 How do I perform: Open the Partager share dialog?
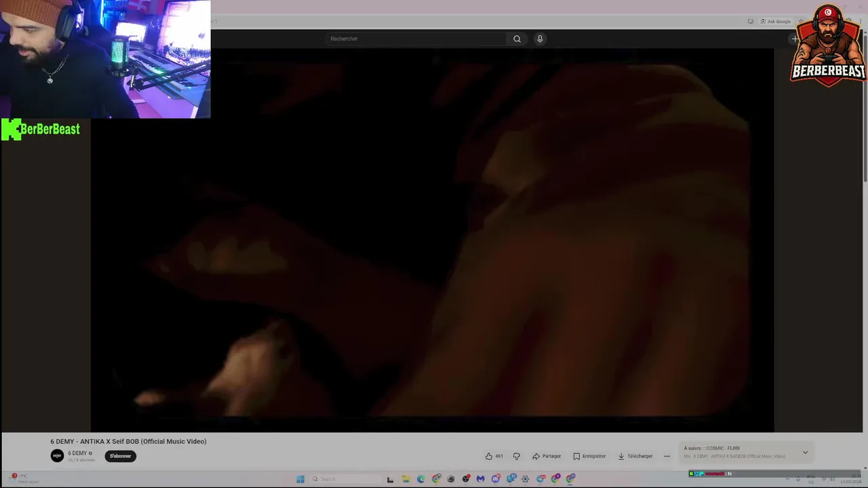[x=547, y=456]
